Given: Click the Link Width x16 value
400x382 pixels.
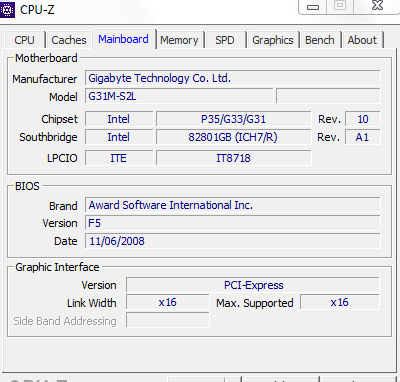Looking at the screenshot, I should (168, 302).
